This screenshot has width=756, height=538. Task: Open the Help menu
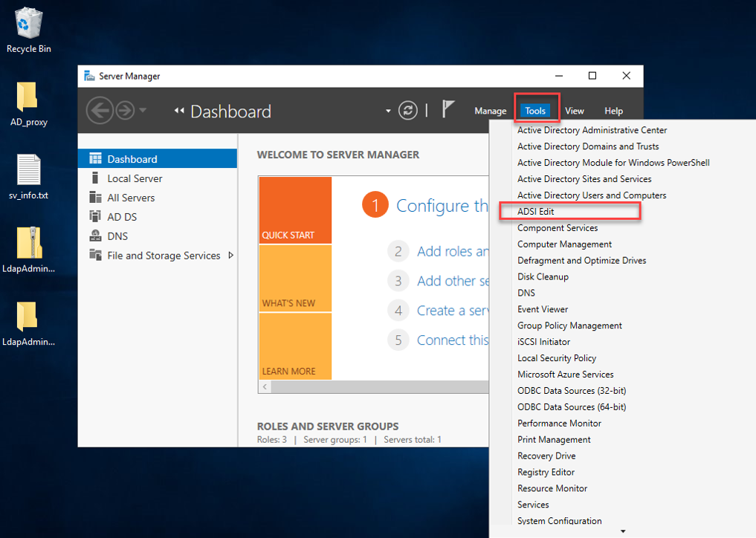tap(614, 111)
